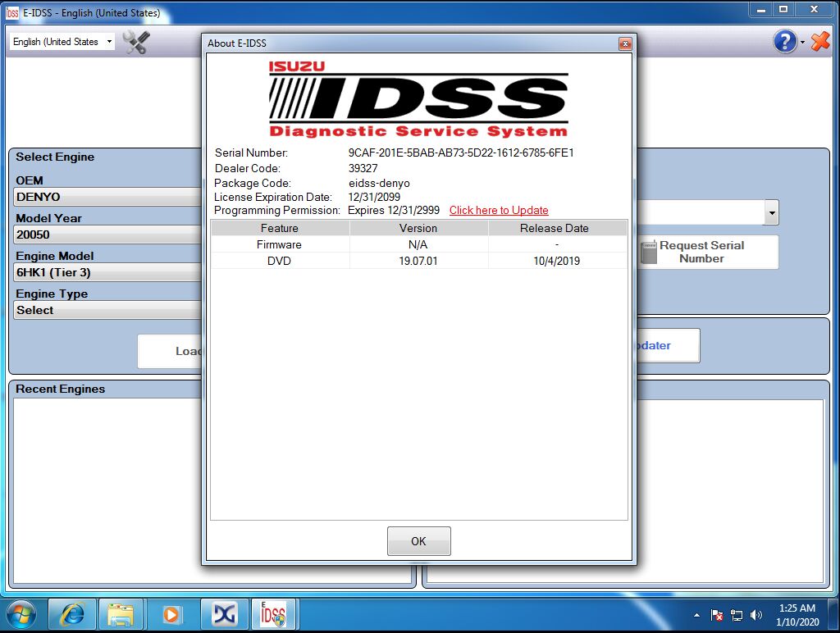840x633 pixels.
Task: Click the Request Serial Number device icon
Action: point(648,252)
